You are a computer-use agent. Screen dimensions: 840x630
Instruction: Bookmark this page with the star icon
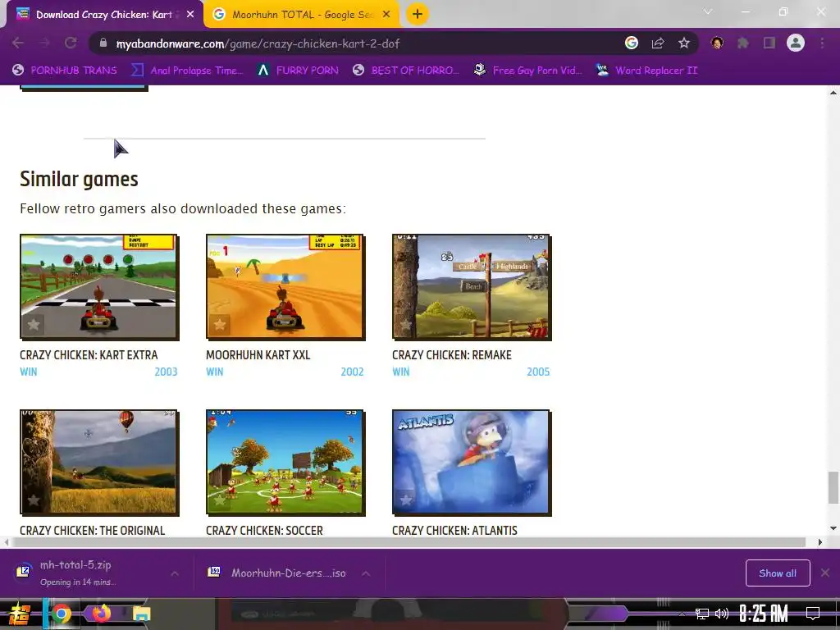[684, 43]
